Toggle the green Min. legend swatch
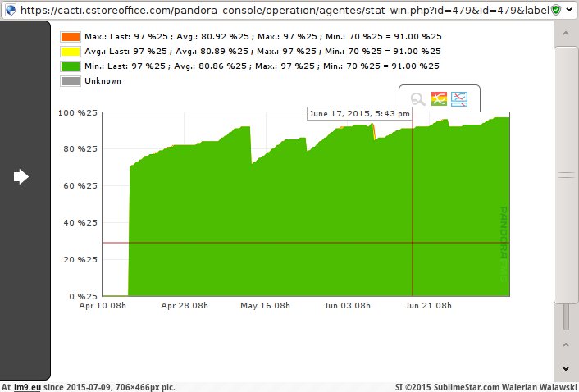The image size is (579, 392). tap(70, 66)
